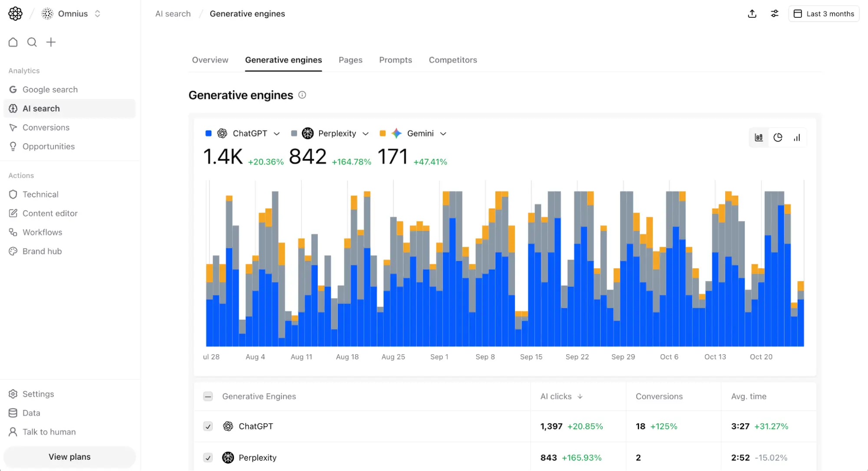This screenshot has height=471, width=868.
Task: Open the Conversions analytics page
Action: [46, 127]
